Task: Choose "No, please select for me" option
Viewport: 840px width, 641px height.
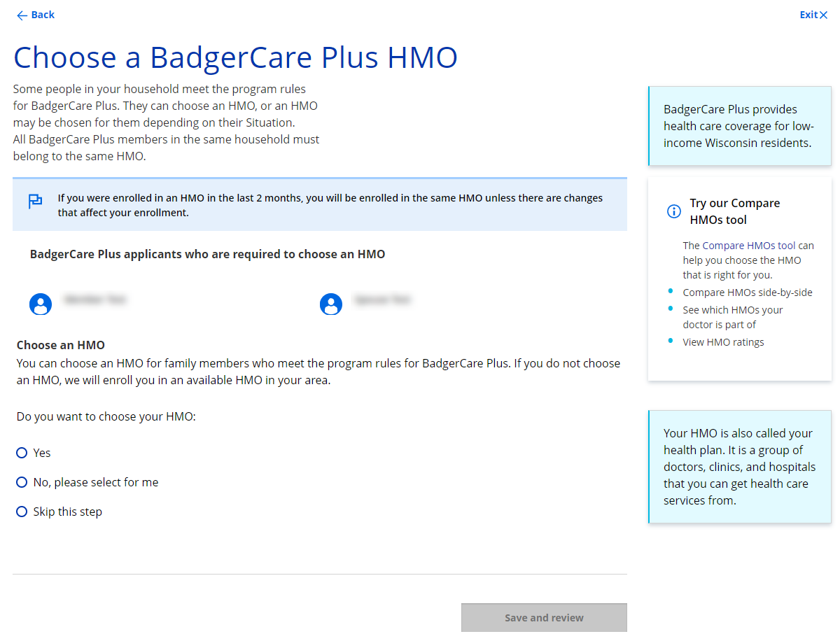Action: tap(22, 483)
